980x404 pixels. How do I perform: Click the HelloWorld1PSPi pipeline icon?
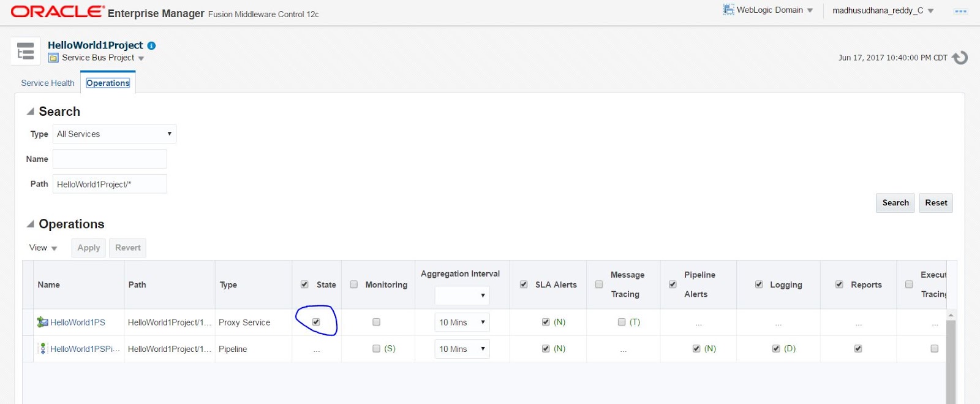(x=42, y=348)
